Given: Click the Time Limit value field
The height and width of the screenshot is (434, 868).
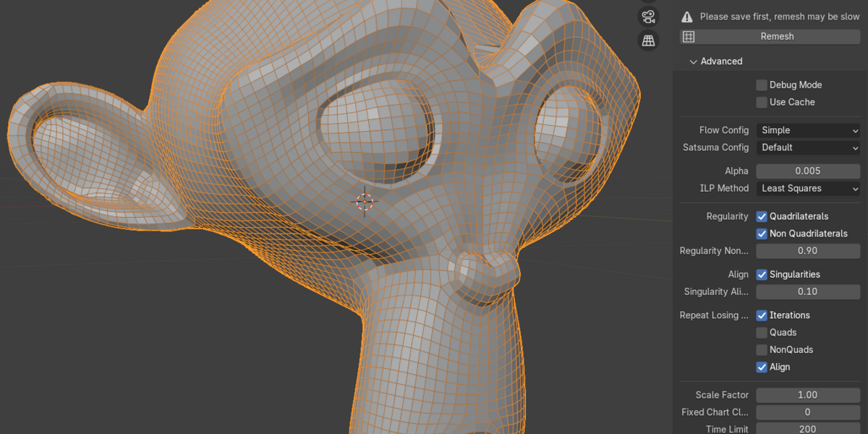Looking at the screenshot, I should (808, 428).
